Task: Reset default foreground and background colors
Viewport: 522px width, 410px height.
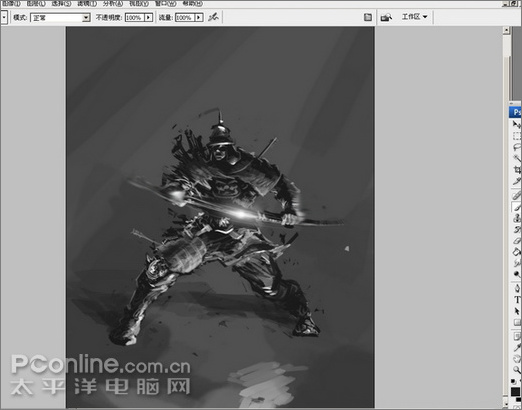Action: pos(514,381)
